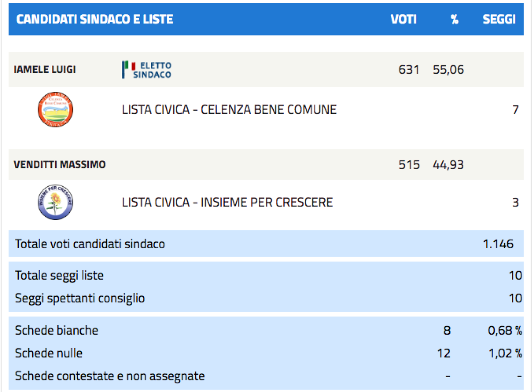Screen dimensions: 532x392
Task: Open Lista Civica - Celenza Bene Comune
Action: [x=229, y=110]
